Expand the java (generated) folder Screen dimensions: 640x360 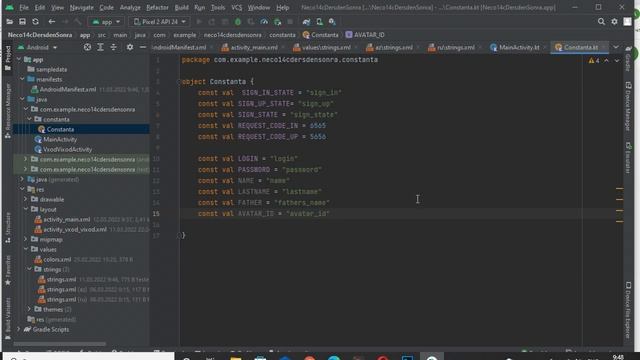pyautogui.click(x=22, y=179)
